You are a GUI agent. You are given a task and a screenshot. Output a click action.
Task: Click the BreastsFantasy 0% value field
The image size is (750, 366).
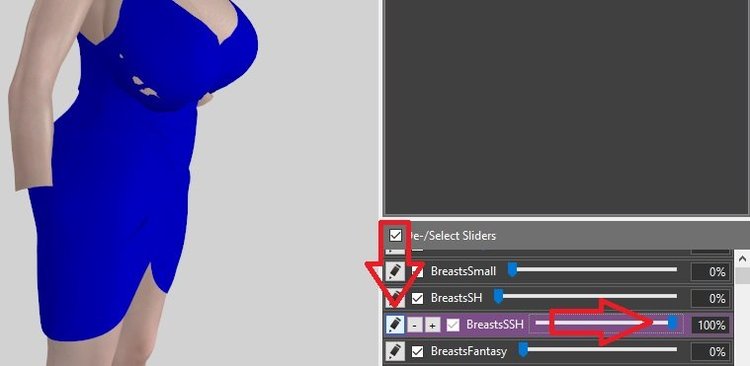tap(710, 352)
